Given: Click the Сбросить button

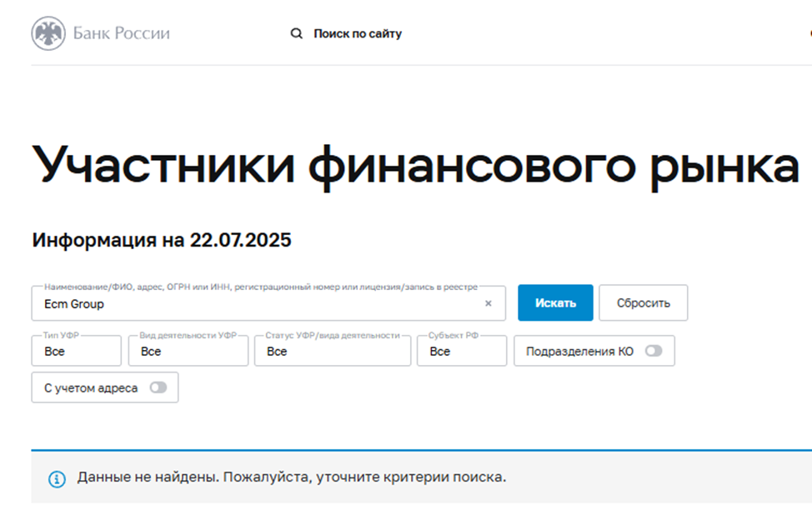Looking at the screenshot, I should (x=643, y=302).
